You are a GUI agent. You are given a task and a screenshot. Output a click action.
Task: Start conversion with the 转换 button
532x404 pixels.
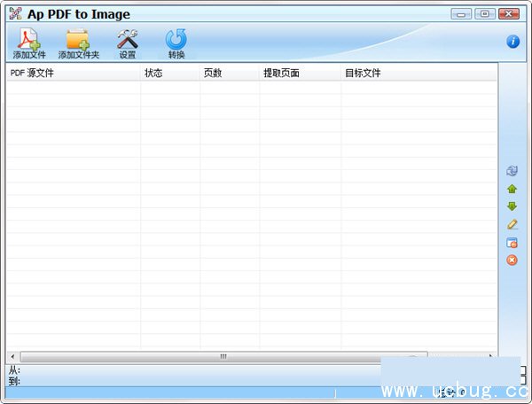(x=176, y=43)
